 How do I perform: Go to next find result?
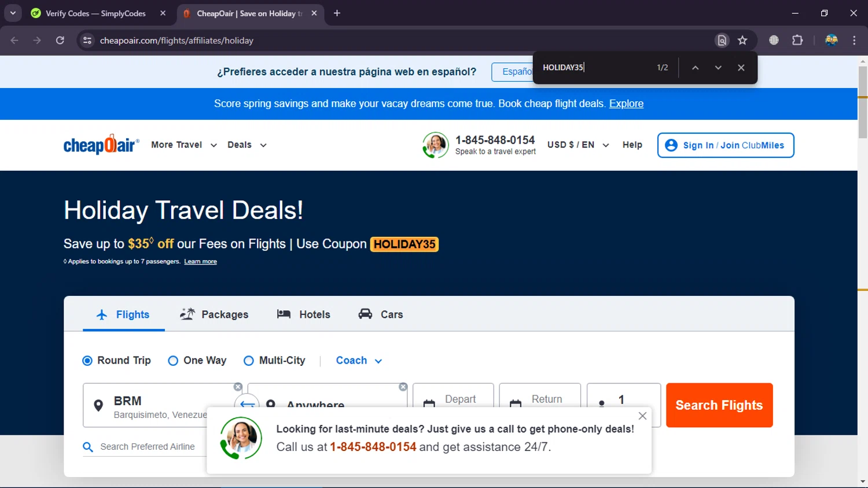tap(718, 68)
